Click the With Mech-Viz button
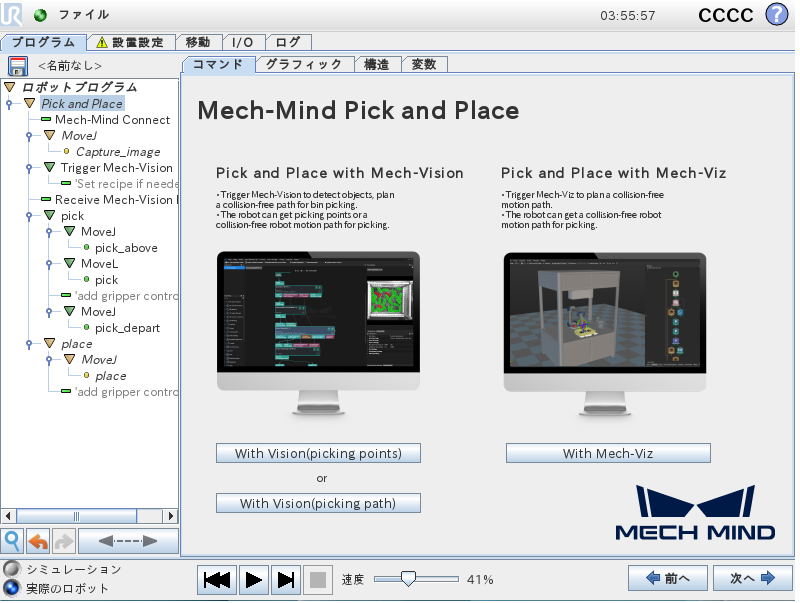This screenshot has height=603, width=800. point(608,453)
